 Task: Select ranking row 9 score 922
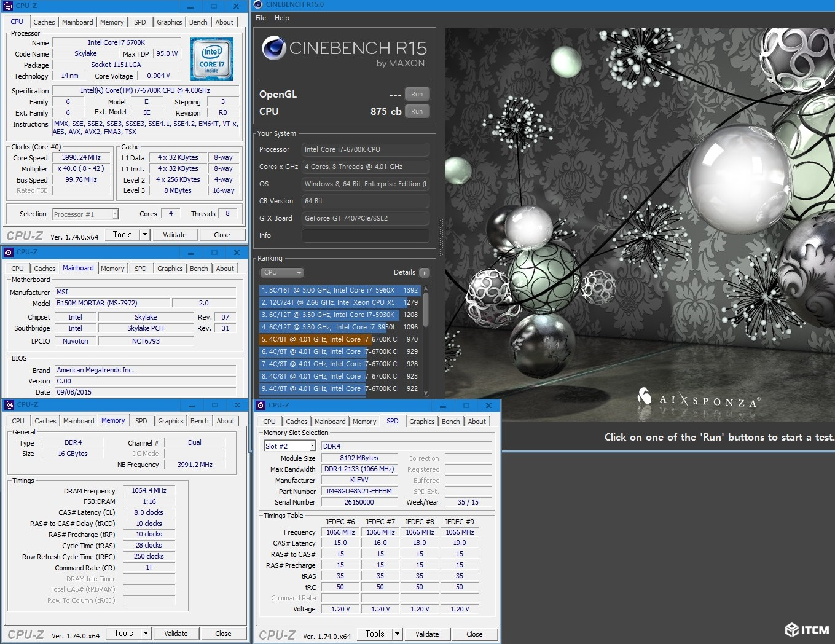340,388
